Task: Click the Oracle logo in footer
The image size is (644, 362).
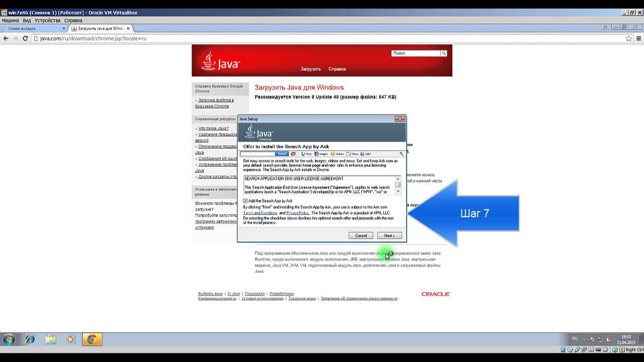Action: (436, 294)
